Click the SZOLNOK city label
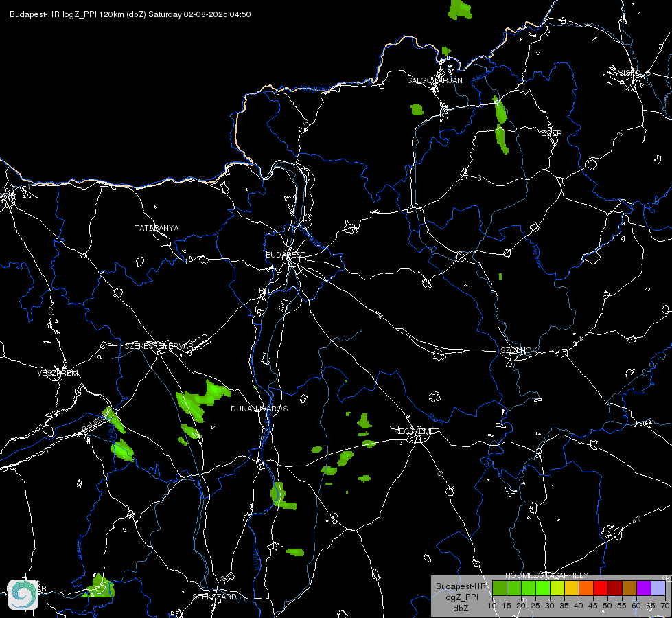Image resolution: width=672 pixels, height=618 pixels. 518,350
